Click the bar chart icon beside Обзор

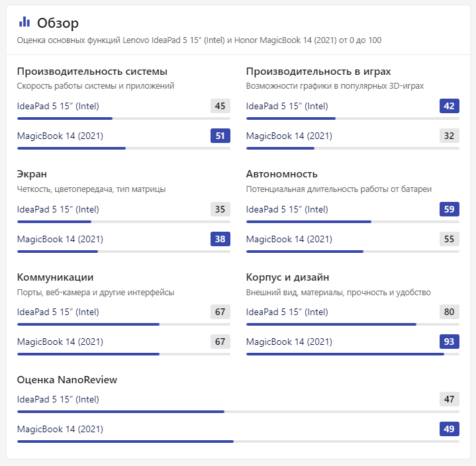point(24,22)
